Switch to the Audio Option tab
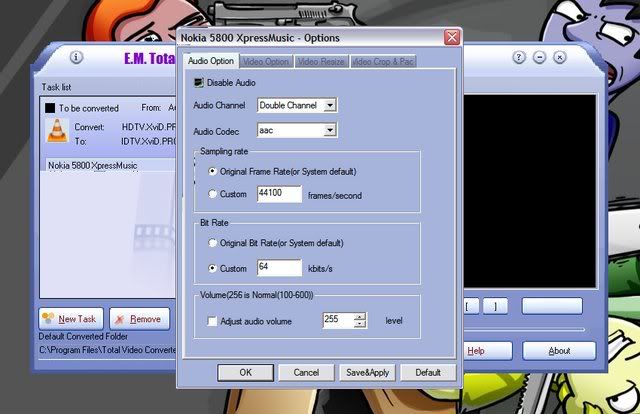The image size is (640, 414). click(x=211, y=61)
